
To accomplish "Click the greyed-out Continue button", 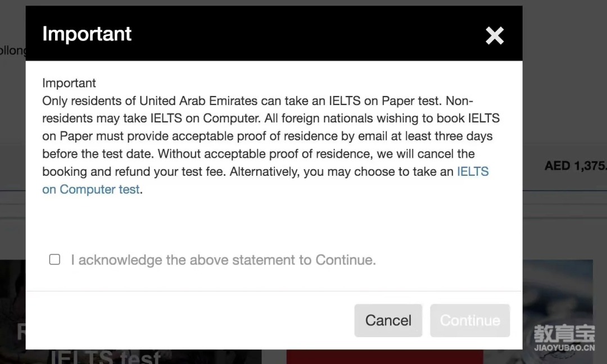I will tap(470, 320).
